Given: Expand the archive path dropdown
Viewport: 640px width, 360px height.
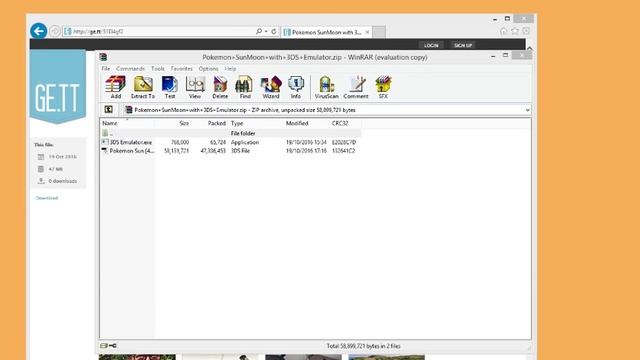Looking at the screenshot, I should tap(527, 110).
